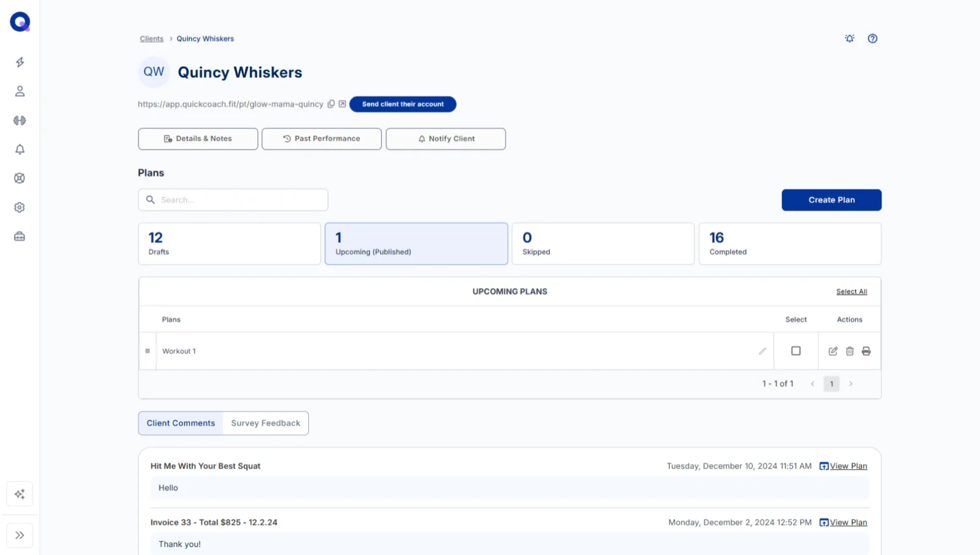
Task: Click the 'Invoice 33 - Total $825 - 12.2.24' title
Action: 214,523
